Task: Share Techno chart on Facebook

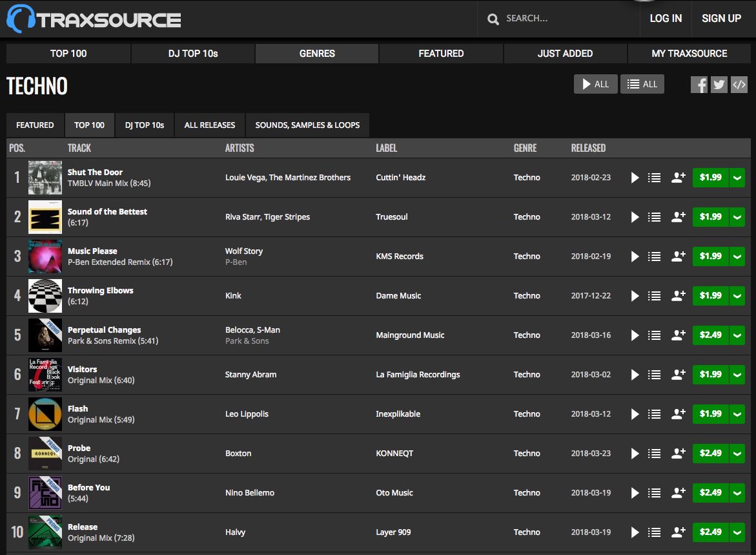Action: pyautogui.click(x=699, y=85)
